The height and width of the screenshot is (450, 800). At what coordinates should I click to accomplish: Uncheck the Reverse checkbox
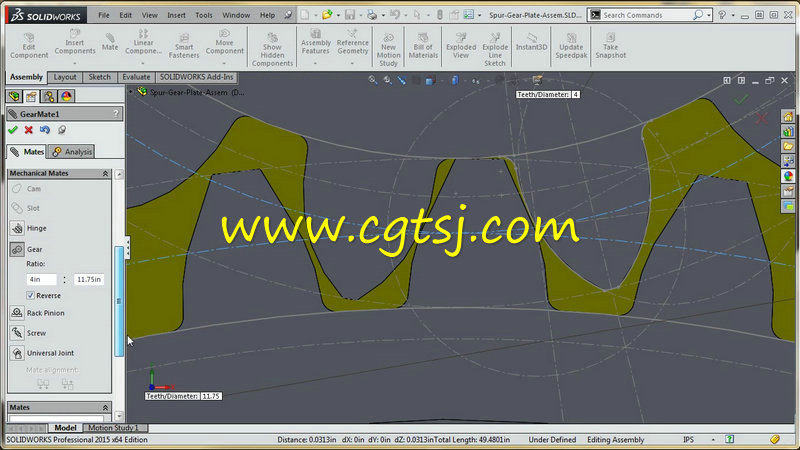coord(31,295)
